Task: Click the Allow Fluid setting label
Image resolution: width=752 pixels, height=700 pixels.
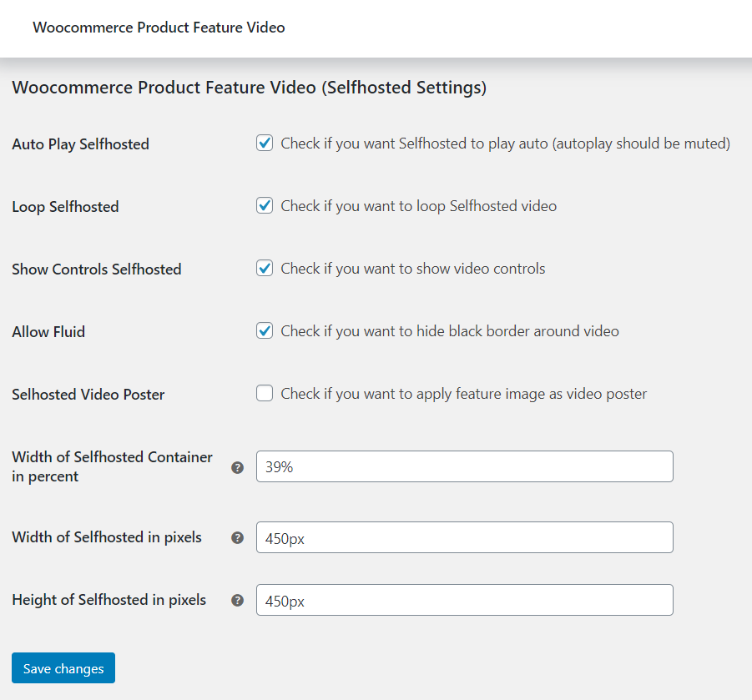Action: (x=48, y=331)
